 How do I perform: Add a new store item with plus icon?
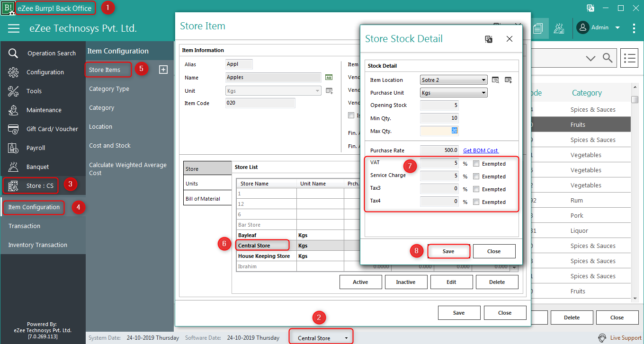(x=163, y=70)
